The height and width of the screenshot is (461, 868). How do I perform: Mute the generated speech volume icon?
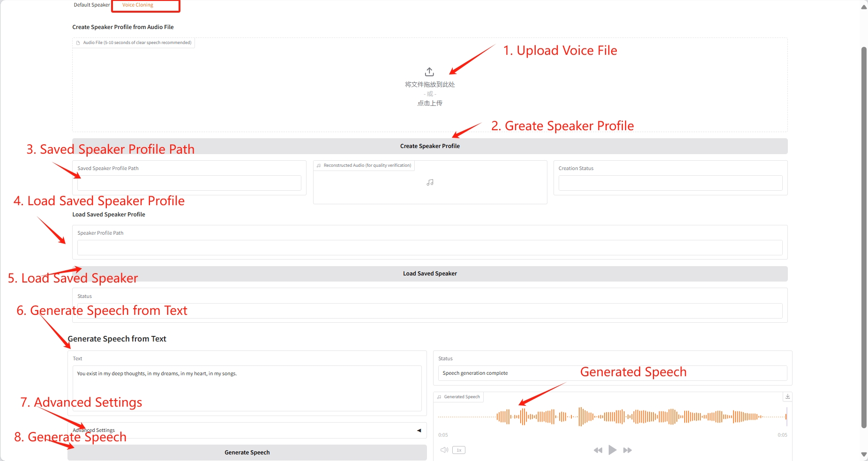[444, 450]
